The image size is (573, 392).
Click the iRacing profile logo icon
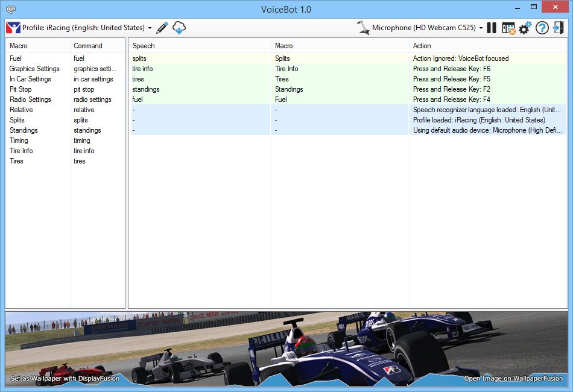point(13,28)
